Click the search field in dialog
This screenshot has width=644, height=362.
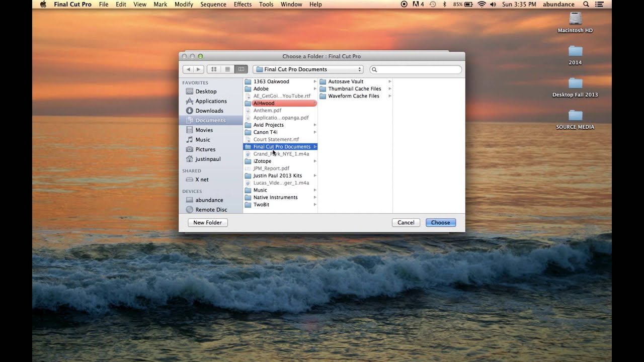pyautogui.click(x=416, y=69)
